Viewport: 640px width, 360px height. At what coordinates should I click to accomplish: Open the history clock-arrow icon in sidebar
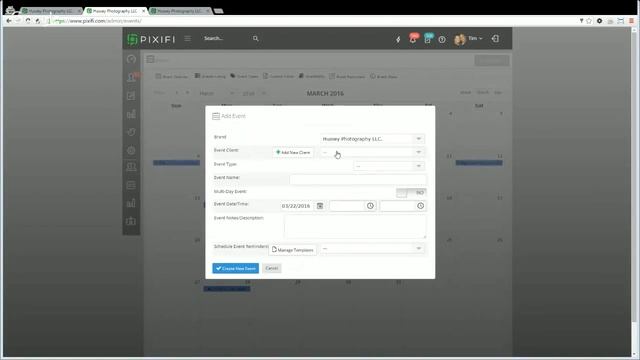[131, 132]
